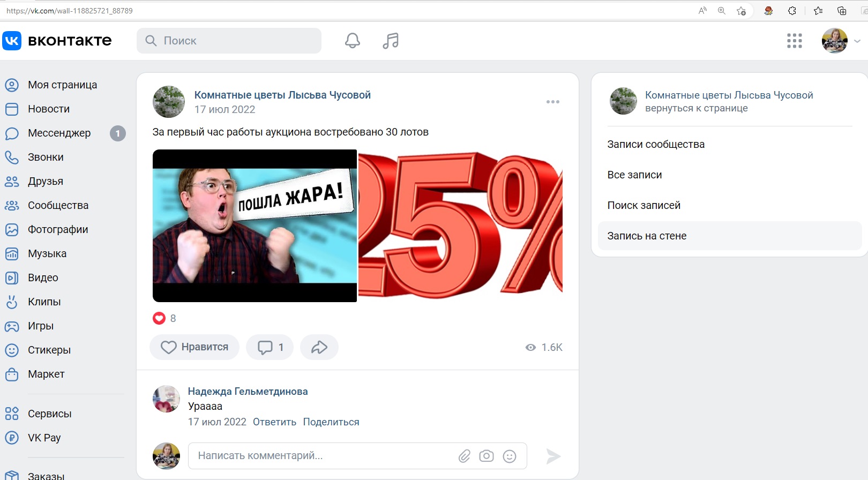
Task: Select Все записи in right menu
Action: click(x=634, y=175)
